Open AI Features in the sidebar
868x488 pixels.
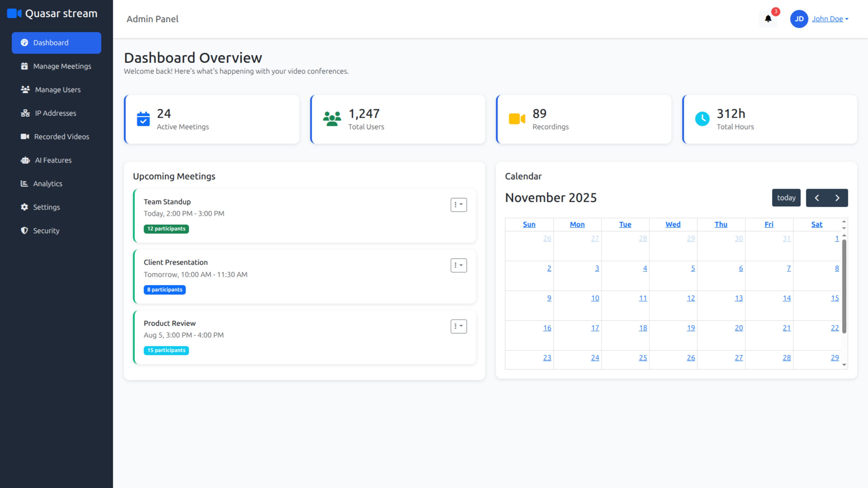pos(56,160)
